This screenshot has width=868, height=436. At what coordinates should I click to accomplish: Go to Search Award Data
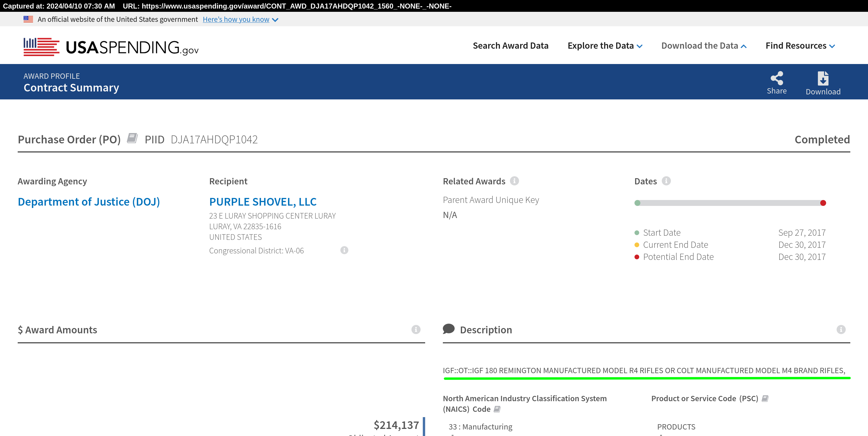[510, 45]
